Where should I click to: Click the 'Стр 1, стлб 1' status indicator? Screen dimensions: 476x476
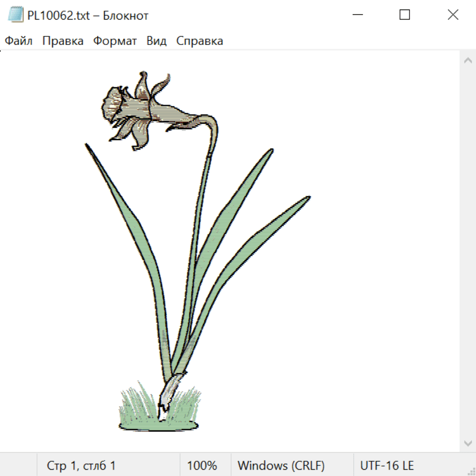[81, 466]
